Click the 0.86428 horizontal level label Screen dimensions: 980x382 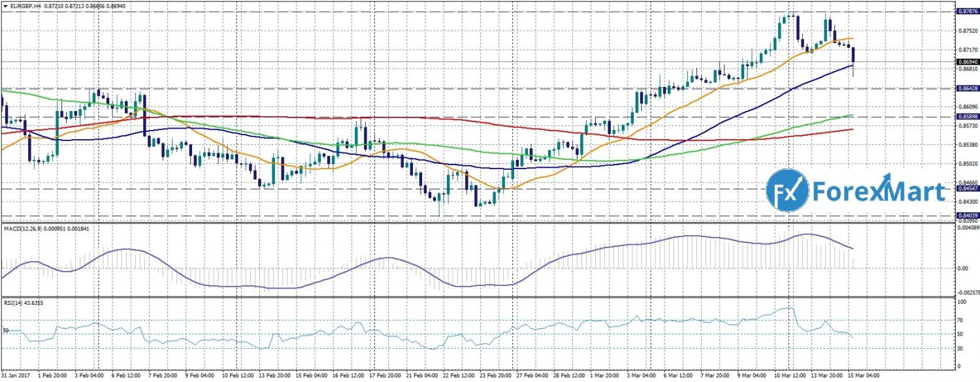(967, 88)
